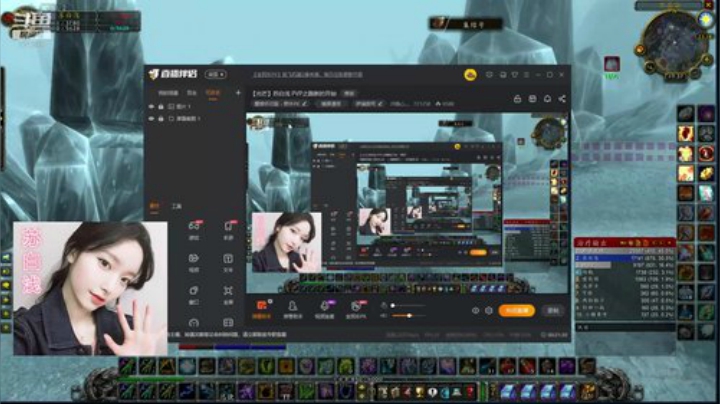The width and height of the screenshot is (720, 404).
Task: Open the red-badged tool in bottom toolbar
Action: coord(356,309)
